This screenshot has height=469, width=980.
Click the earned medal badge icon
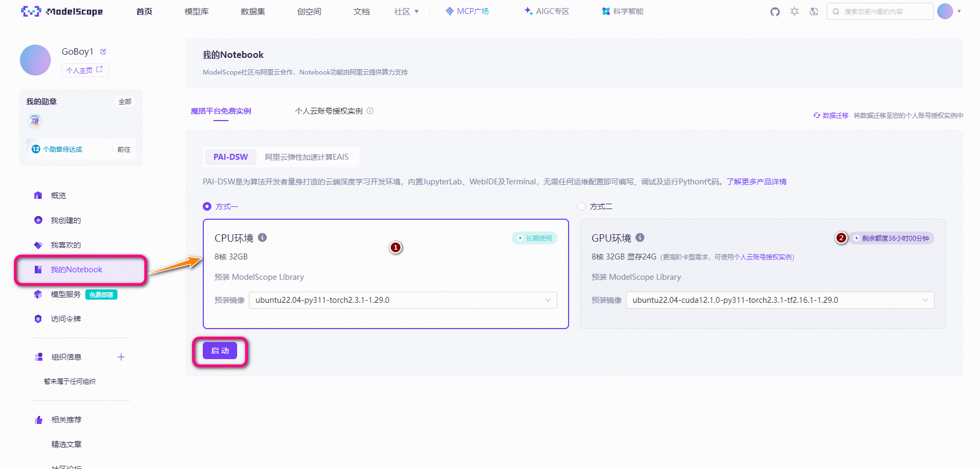tap(35, 121)
